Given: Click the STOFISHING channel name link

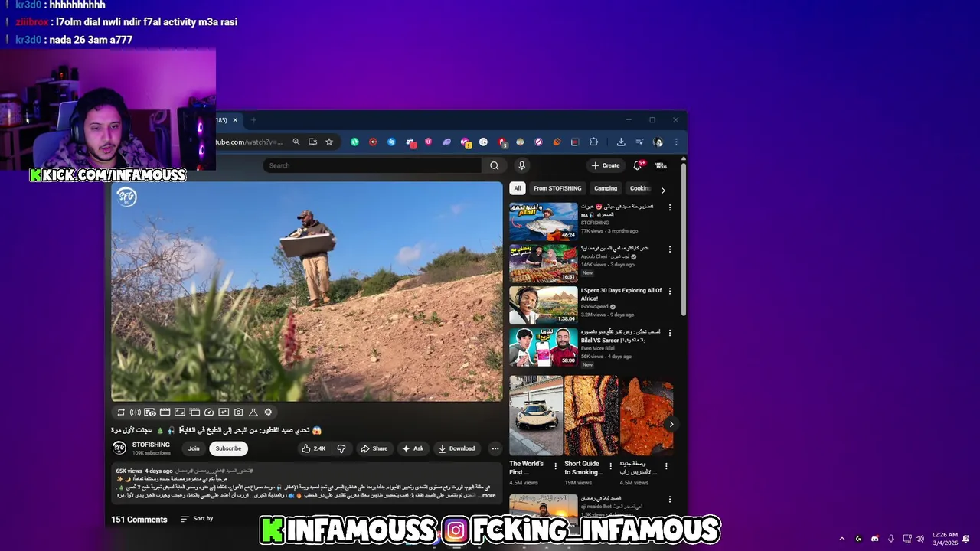Looking at the screenshot, I should pyautogui.click(x=151, y=445).
